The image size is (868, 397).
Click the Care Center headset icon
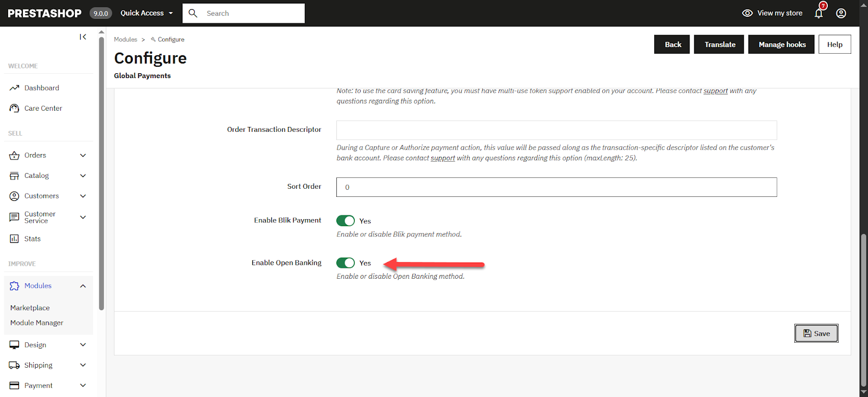[15, 108]
